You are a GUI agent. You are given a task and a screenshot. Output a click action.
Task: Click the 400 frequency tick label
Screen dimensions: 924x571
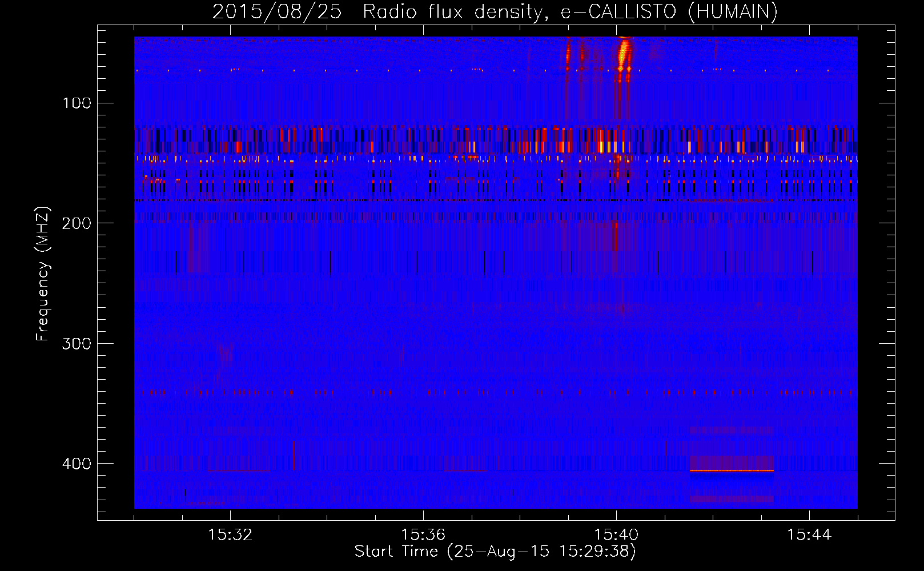pyautogui.click(x=77, y=463)
